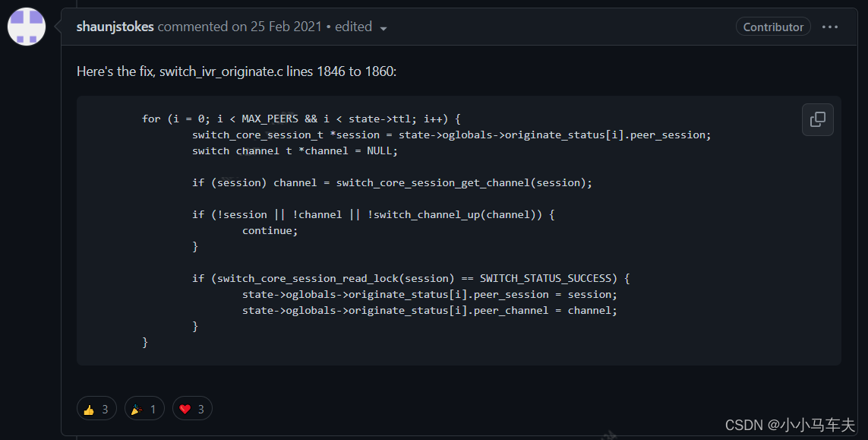
Task: Open the edit history via the edited chevron
Action: [x=383, y=27]
